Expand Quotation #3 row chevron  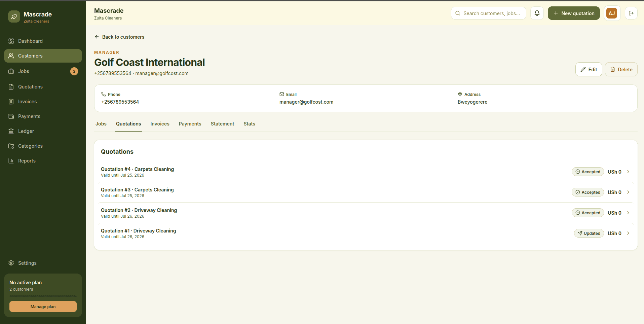coord(628,192)
